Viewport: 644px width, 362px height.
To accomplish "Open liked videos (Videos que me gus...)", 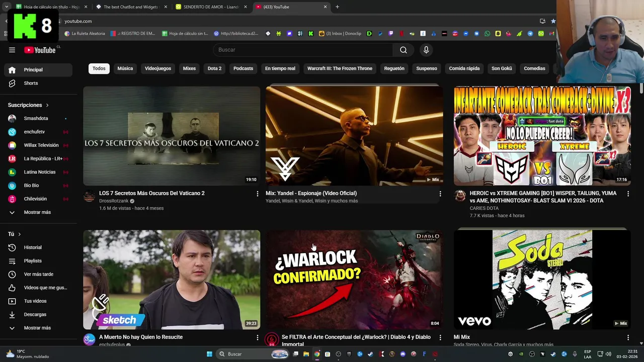I will [38, 288].
